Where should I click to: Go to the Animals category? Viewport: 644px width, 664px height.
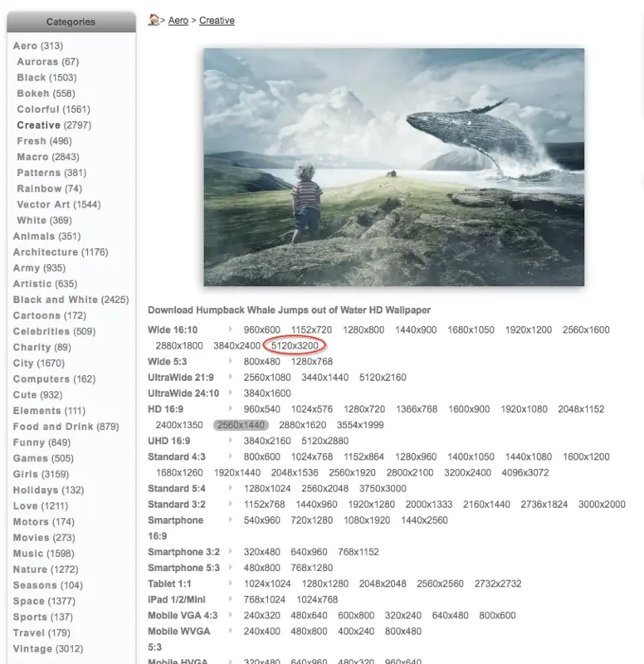46,237
